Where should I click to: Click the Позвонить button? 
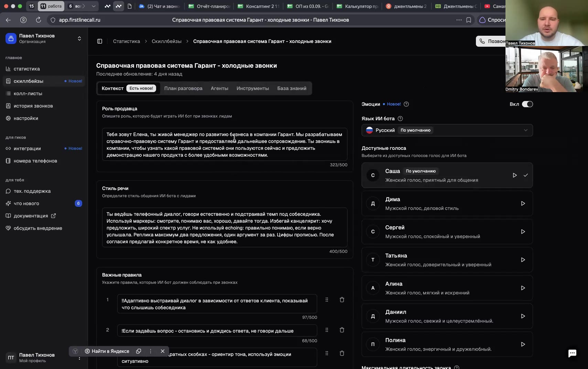[491, 41]
